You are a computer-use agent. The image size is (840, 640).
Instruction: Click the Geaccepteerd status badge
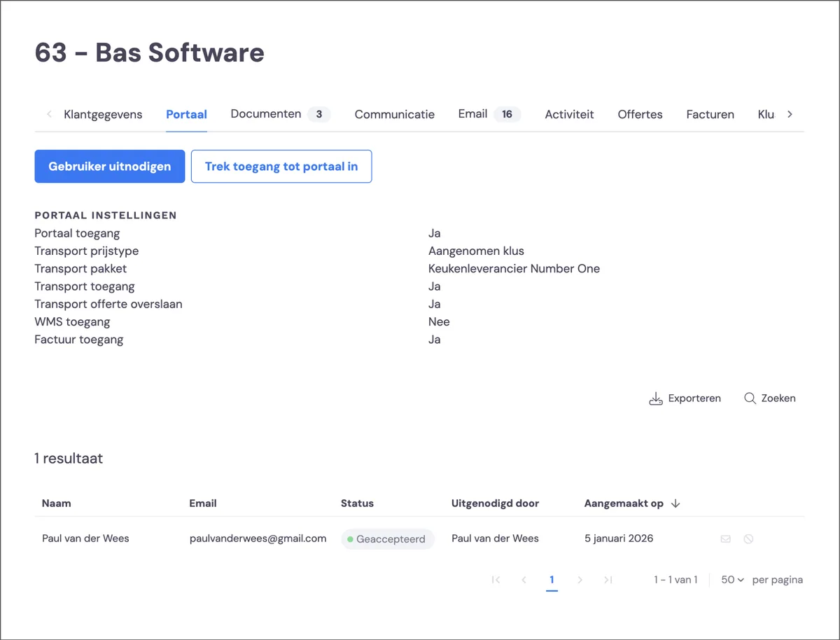click(x=388, y=539)
